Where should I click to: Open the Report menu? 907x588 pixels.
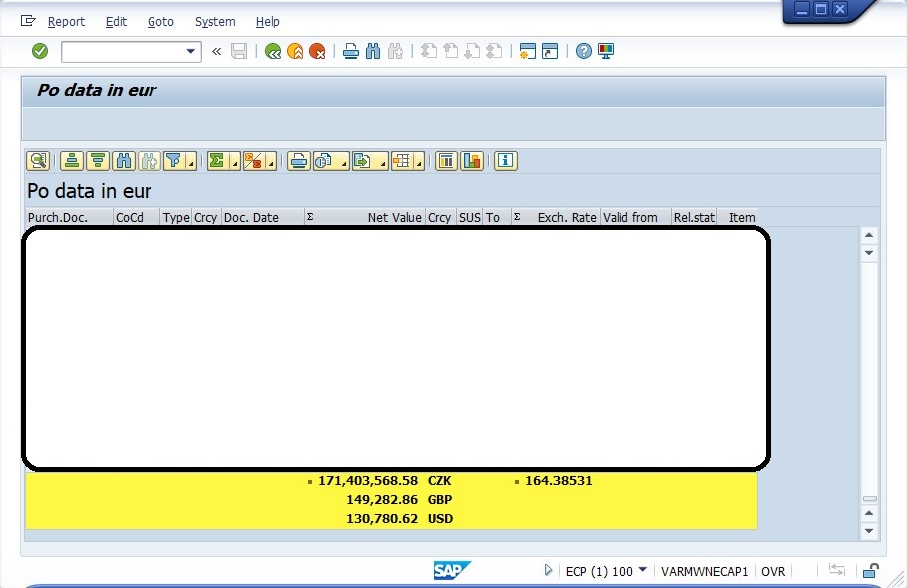point(66,21)
